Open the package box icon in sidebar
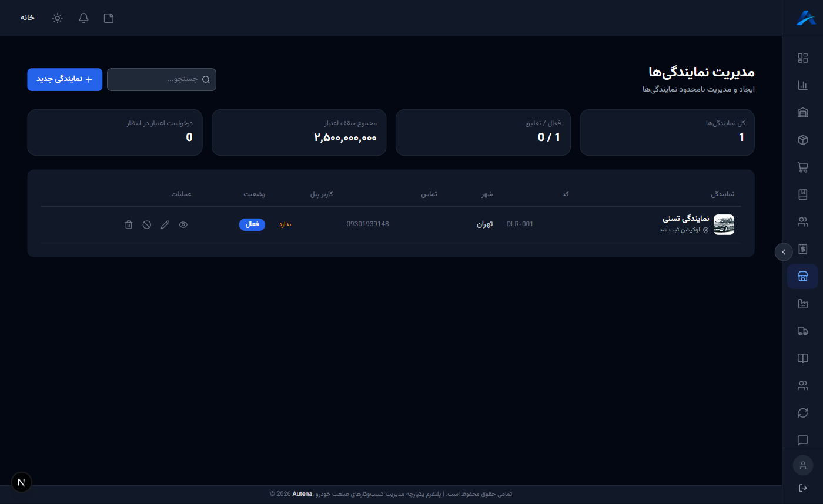 pos(802,140)
